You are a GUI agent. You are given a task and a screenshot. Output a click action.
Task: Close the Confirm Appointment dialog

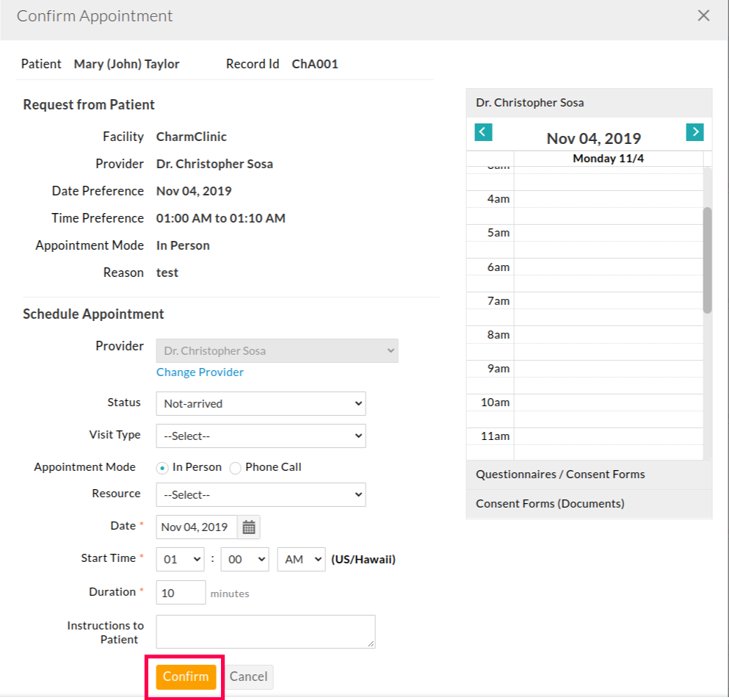[703, 15]
